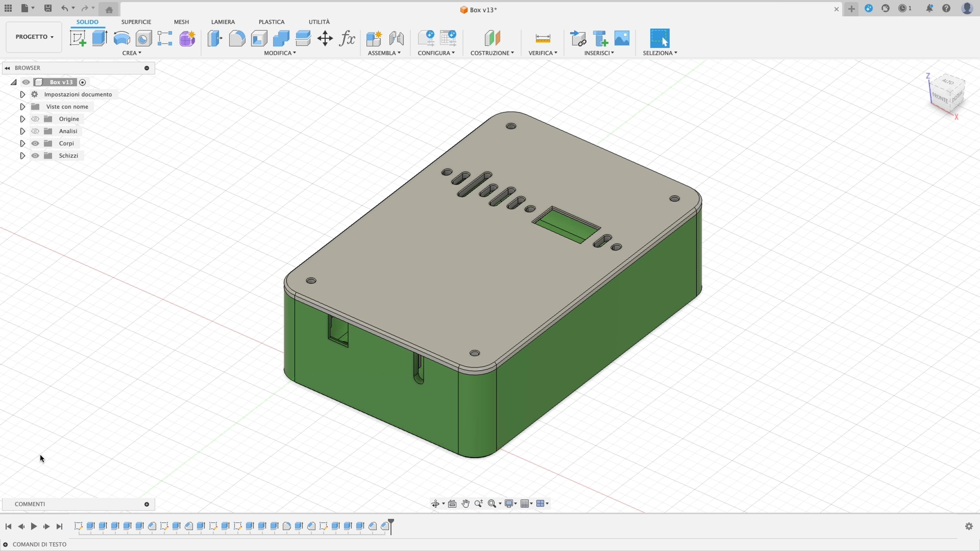980x551 pixels.
Task: Select the Foro tool
Action: (143, 38)
